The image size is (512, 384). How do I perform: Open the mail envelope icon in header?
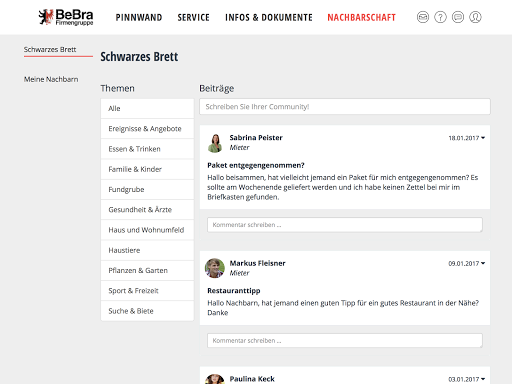[423, 17]
